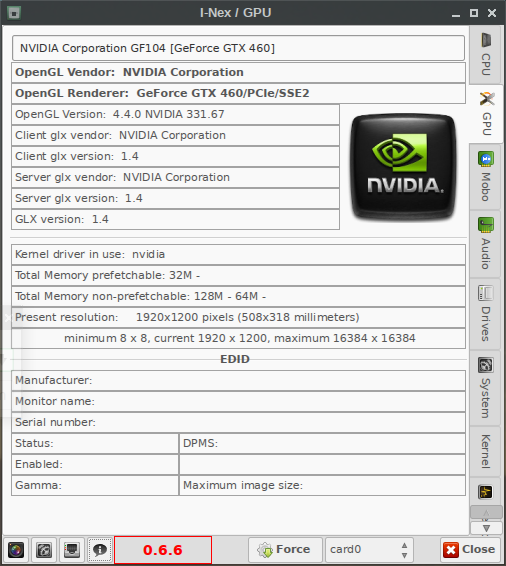Select the Kernel tab
The width and height of the screenshot is (506, 566).
click(x=486, y=451)
